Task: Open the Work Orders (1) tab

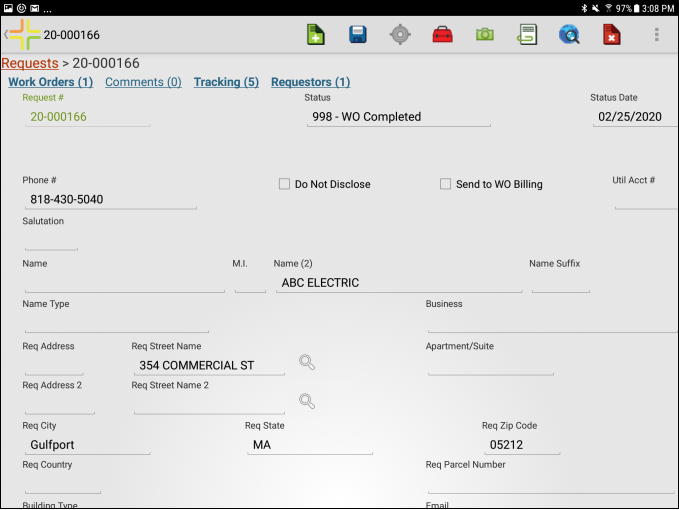Action: (51, 82)
